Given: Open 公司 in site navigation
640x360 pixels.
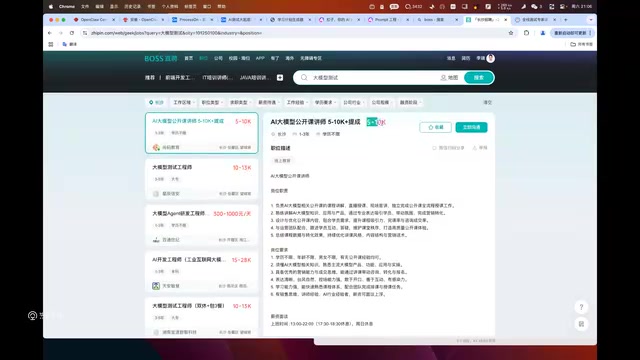Looking at the screenshot, I should pos(218,58).
